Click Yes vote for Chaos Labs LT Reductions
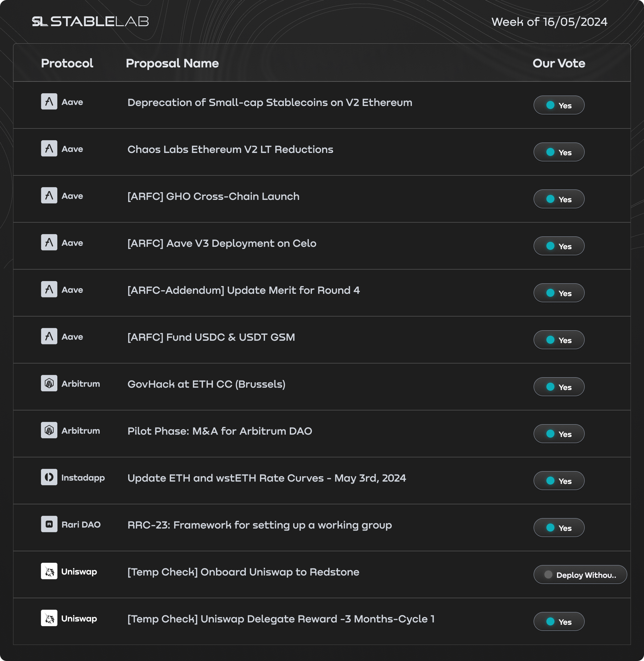 point(559,152)
